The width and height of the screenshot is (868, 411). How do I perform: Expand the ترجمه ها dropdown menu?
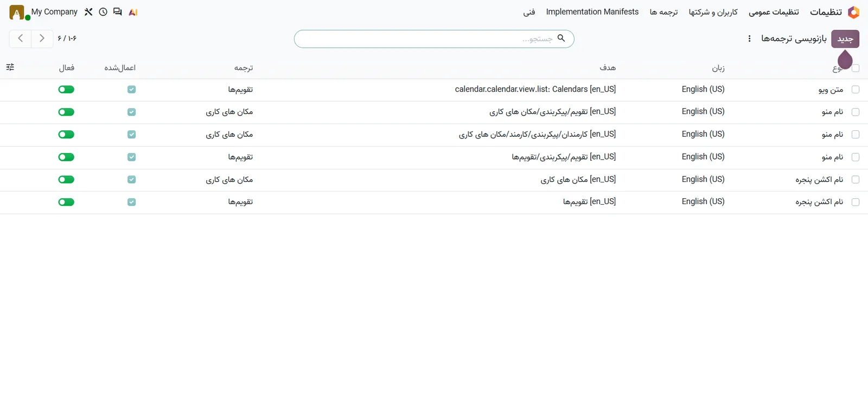click(x=663, y=12)
